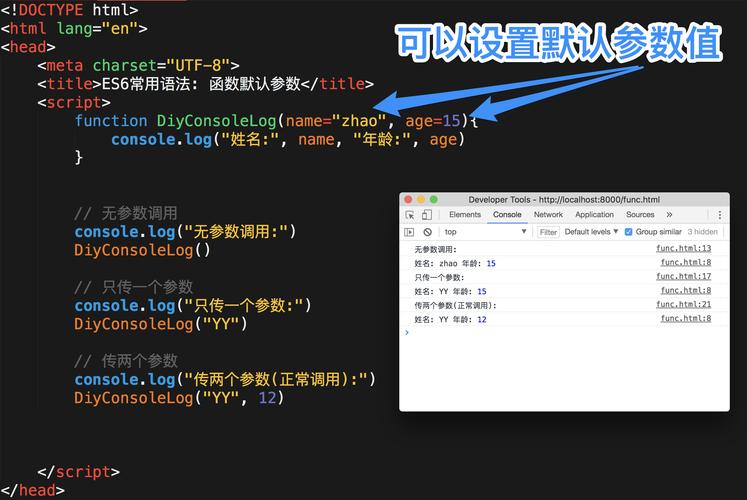Viewport: 747px width, 500px height.
Task: Switch to the Console tab
Action: (x=507, y=215)
